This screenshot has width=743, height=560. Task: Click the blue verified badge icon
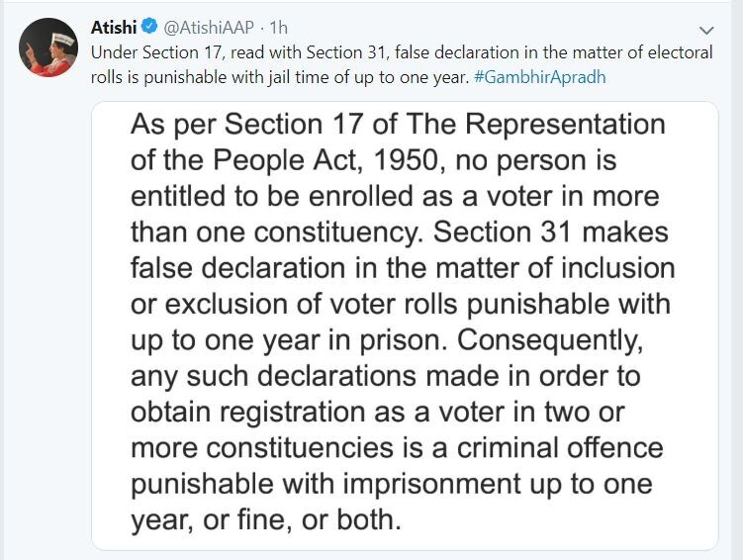click(x=150, y=27)
